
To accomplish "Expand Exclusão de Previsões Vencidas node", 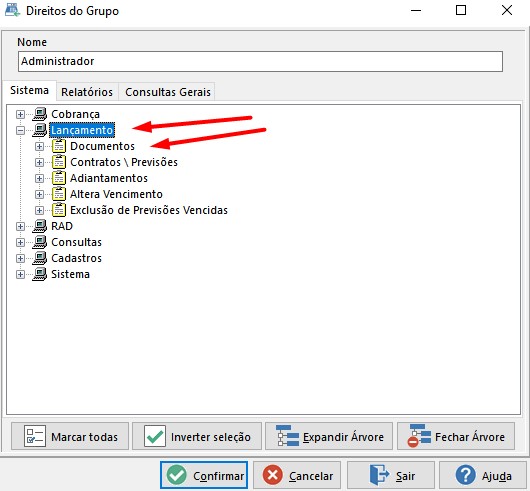I will click(39, 210).
